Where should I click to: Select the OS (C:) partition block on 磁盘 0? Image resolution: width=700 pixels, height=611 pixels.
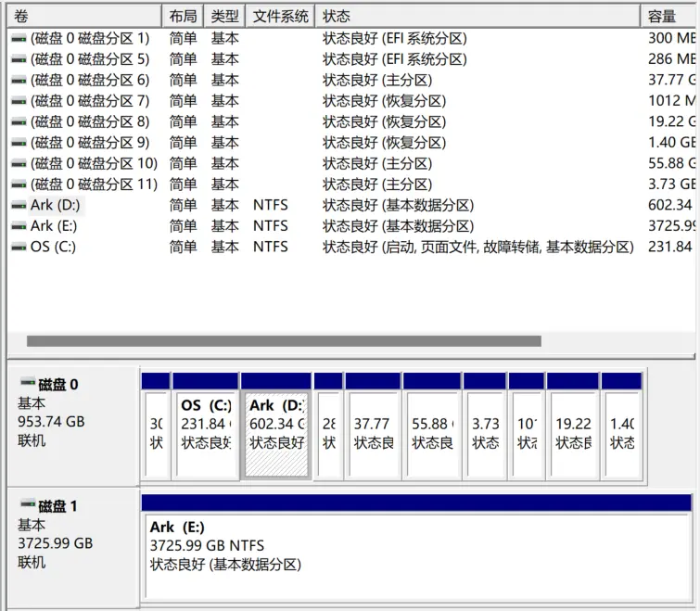coord(205,426)
